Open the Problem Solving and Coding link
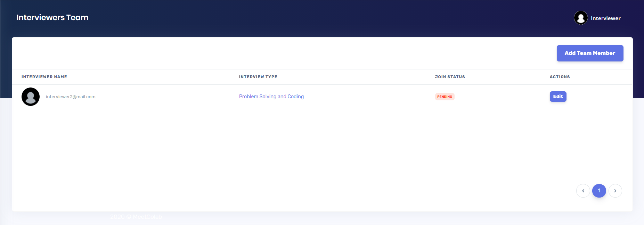This screenshot has width=644, height=225. click(x=271, y=97)
